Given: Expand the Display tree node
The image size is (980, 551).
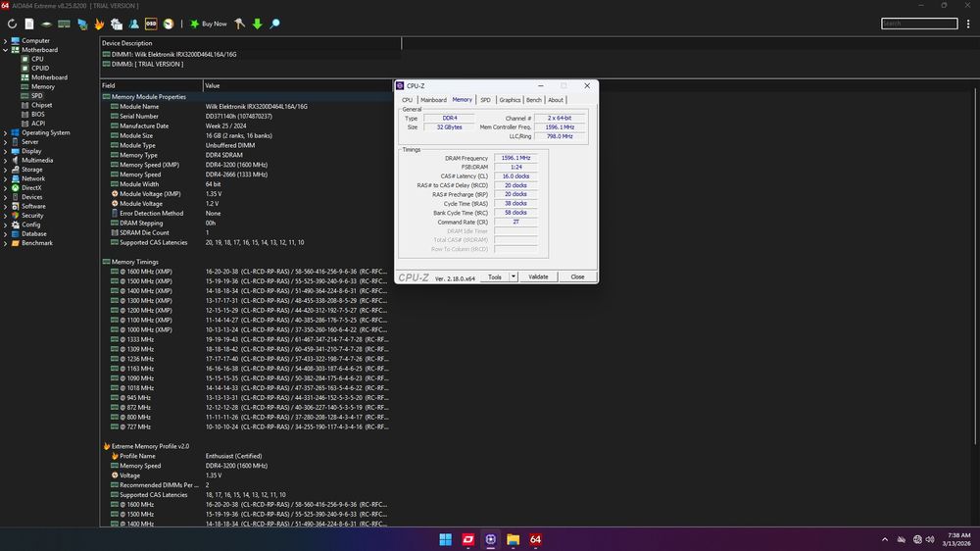Looking at the screenshot, I should point(6,151).
